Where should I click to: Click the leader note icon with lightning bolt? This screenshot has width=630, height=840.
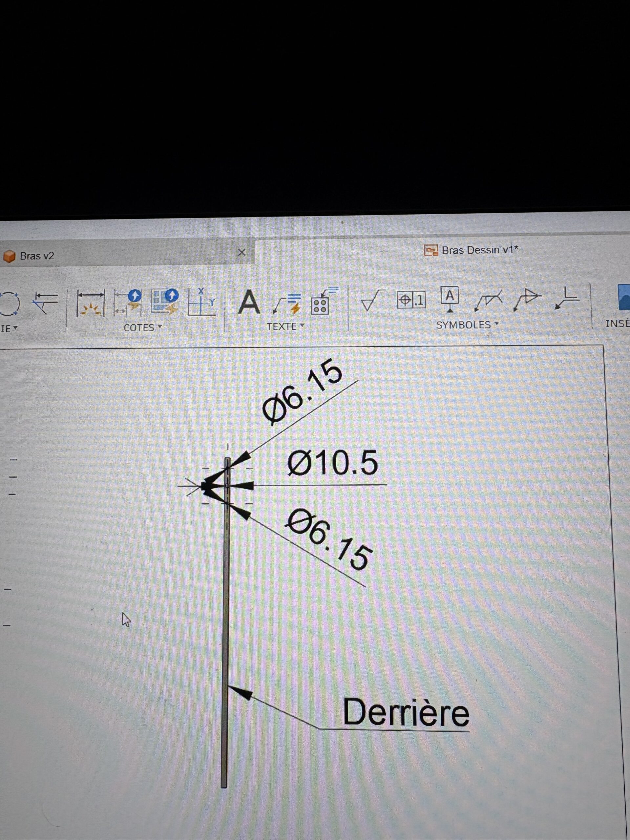tap(287, 304)
